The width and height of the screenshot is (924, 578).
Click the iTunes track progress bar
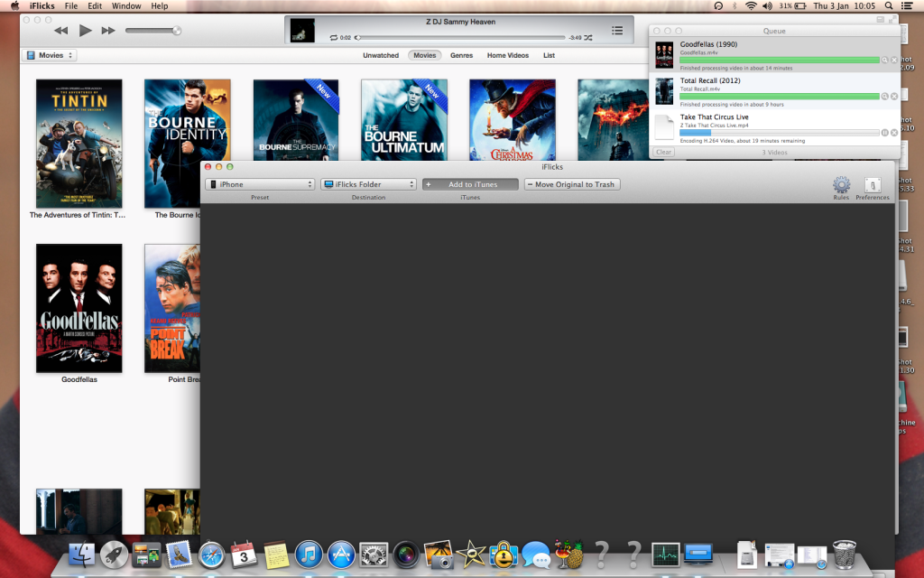click(x=459, y=37)
